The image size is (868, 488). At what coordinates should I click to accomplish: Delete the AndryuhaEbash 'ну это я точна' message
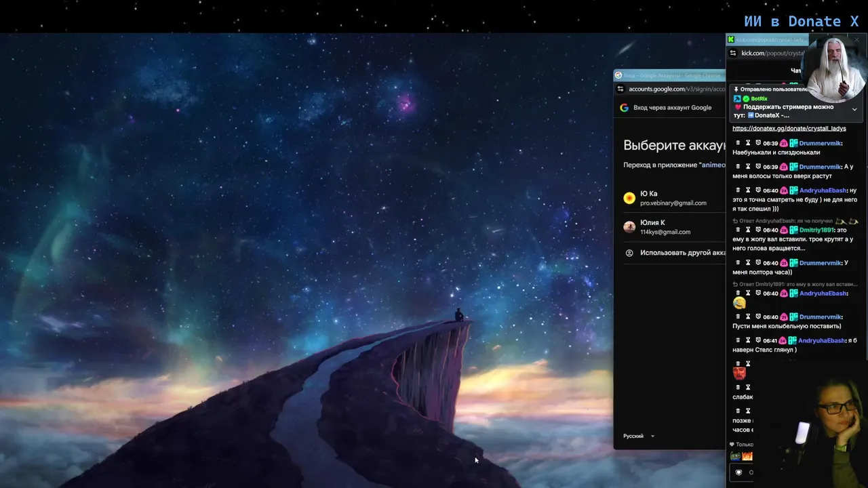pyautogui.click(x=738, y=190)
